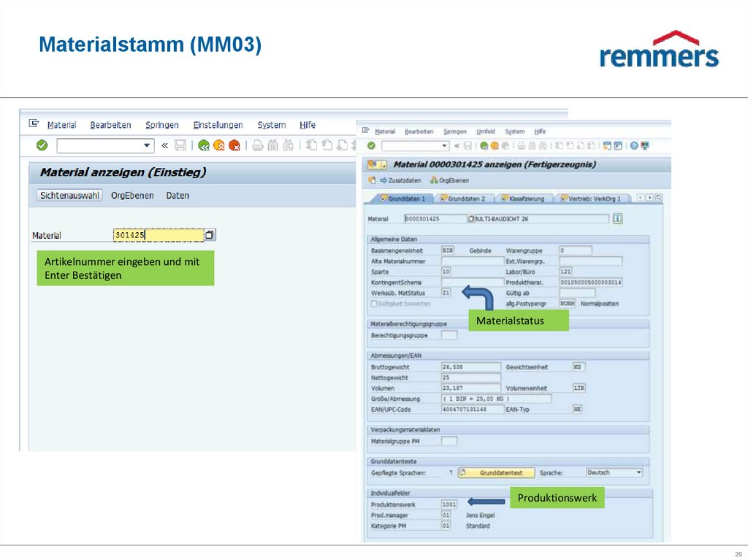Click the Sichtenauswahl button
The image size is (748, 560).
(70, 196)
